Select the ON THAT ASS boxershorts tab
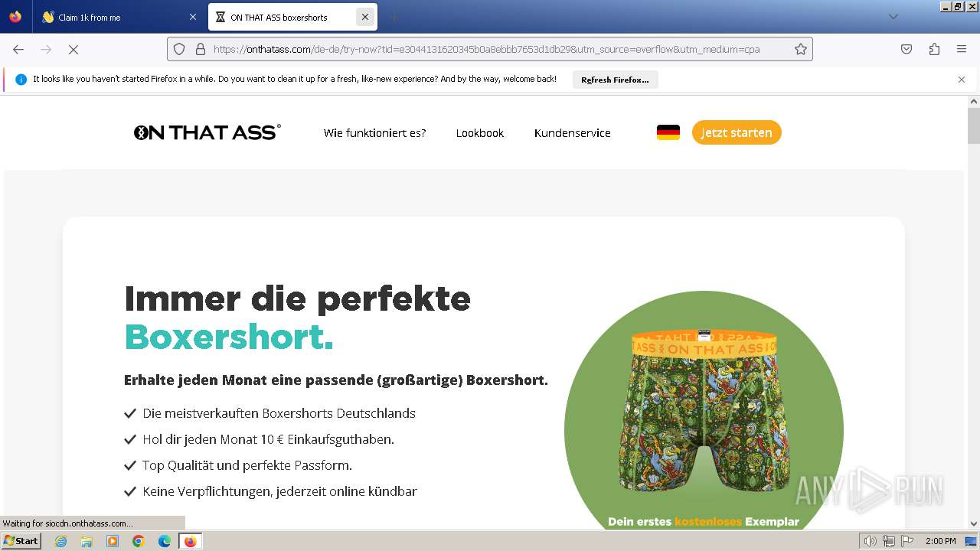The height and width of the screenshot is (551, 980). point(293,17)
